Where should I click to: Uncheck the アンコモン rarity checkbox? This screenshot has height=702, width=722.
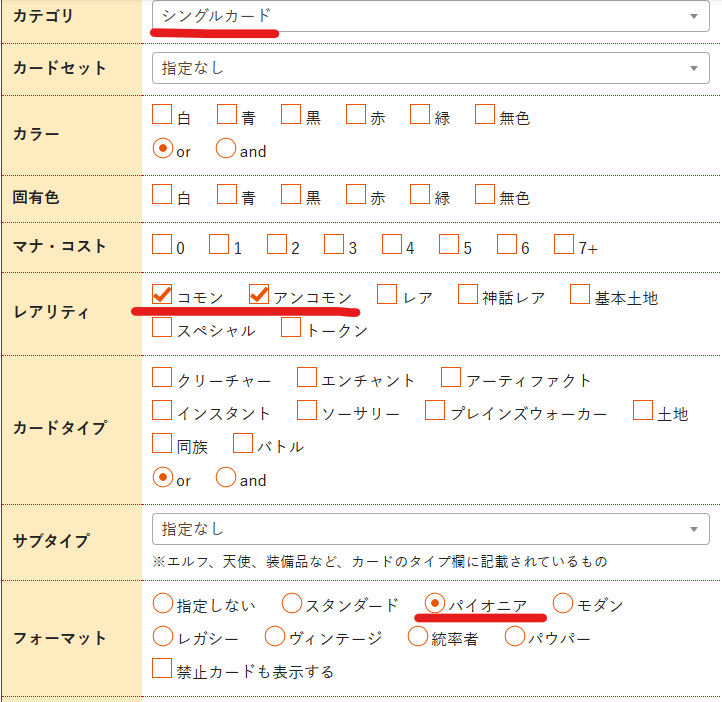coord(259,295)
